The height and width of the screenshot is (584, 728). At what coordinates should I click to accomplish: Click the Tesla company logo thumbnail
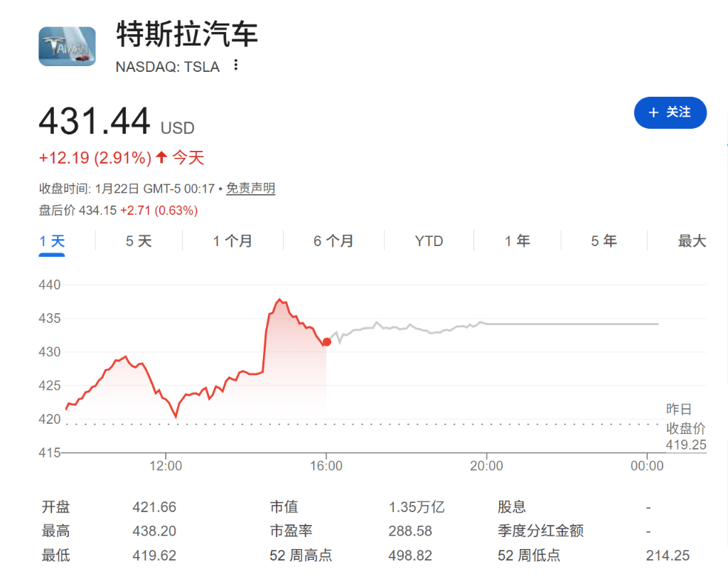tap(67, 46)
